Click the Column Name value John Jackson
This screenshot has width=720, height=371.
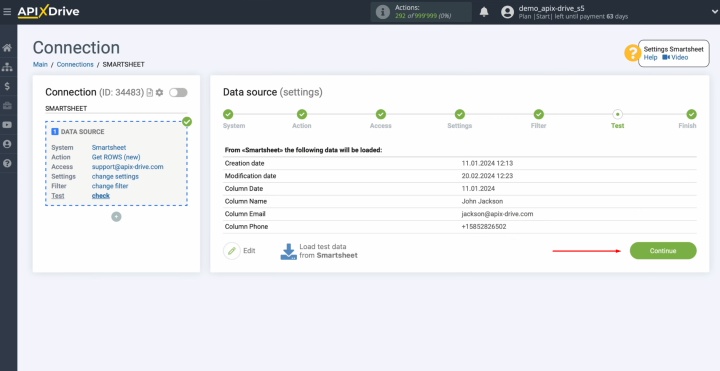coord(482,201)
